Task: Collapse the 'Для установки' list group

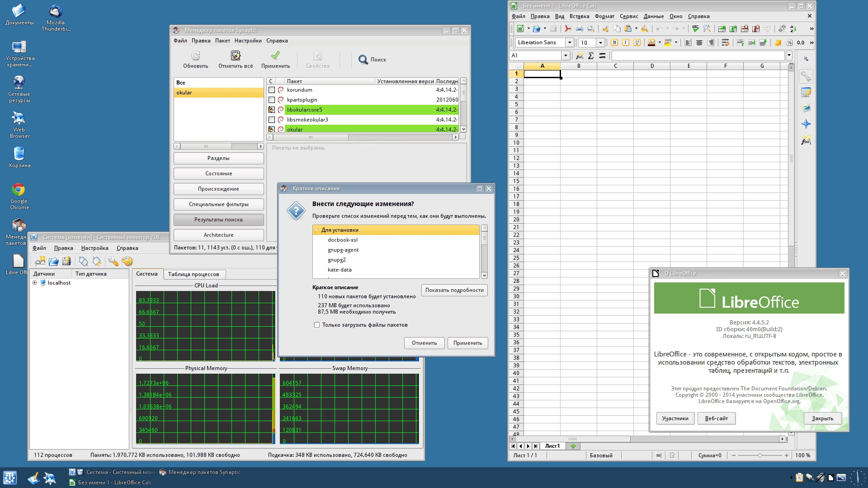Action: (x=316, y=230)
